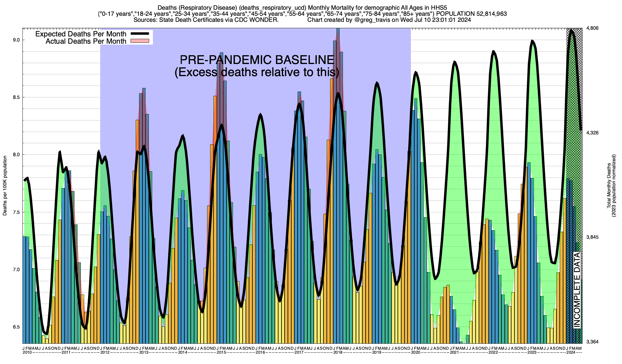Click the 7.5 tick on left axis

pos(16,212)
